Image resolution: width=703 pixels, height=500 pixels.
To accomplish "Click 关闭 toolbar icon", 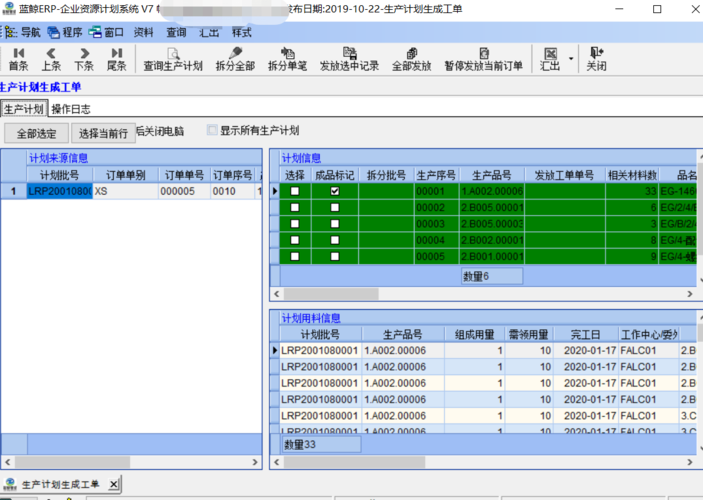I will [x=597, y=59].
